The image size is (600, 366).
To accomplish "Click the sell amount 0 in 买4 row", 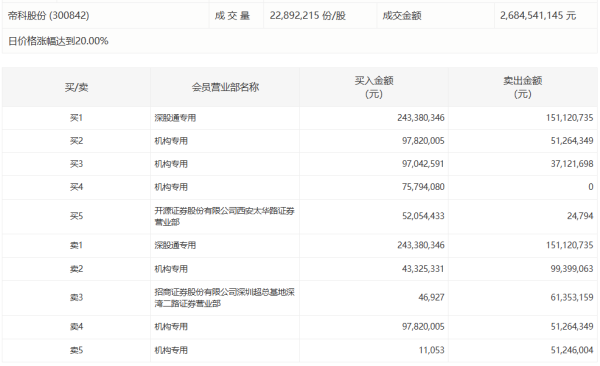I will coord(591,187).
